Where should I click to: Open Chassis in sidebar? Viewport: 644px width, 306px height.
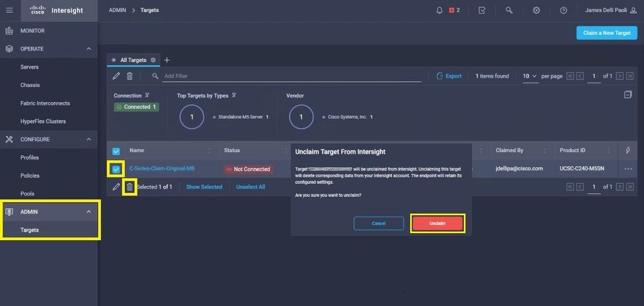30,85
